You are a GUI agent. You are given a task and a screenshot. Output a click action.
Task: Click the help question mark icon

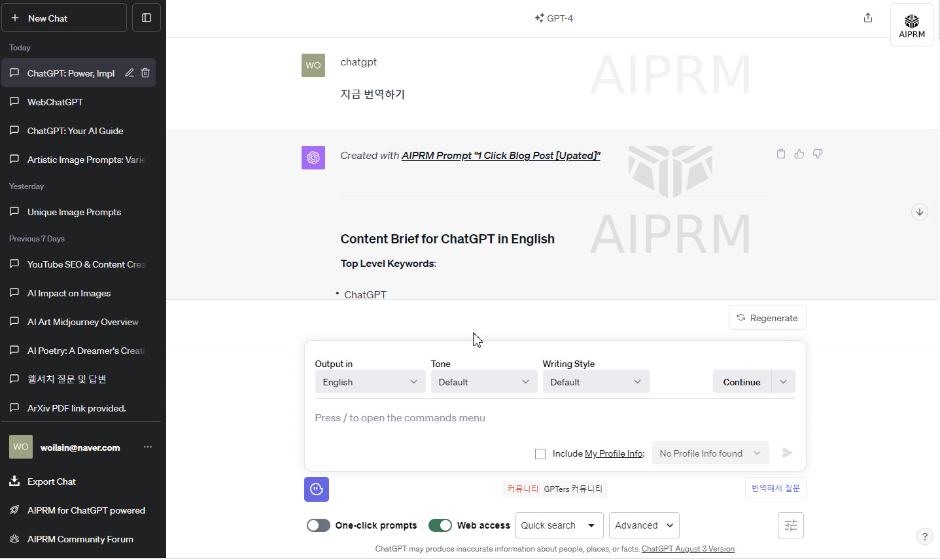(x=924, y=536)
